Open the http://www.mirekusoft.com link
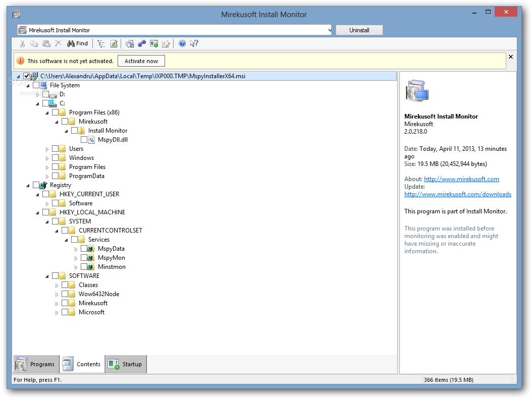The width and height of the screenshot is (532, 399). 461,179
